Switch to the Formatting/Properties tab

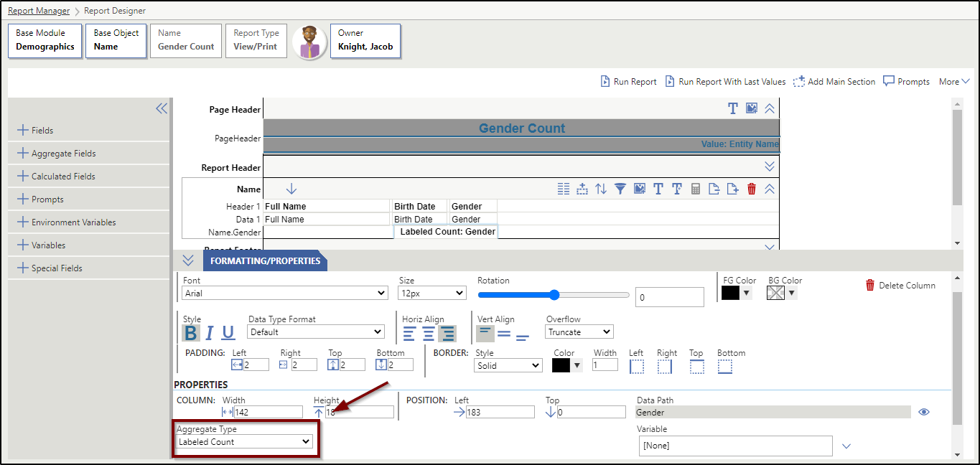(x=265, y=261)
